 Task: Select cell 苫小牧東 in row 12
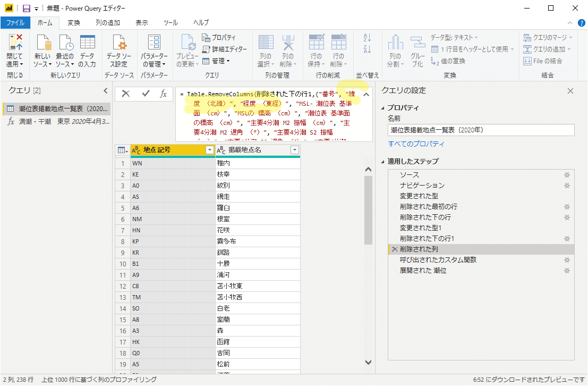[258, 286]
